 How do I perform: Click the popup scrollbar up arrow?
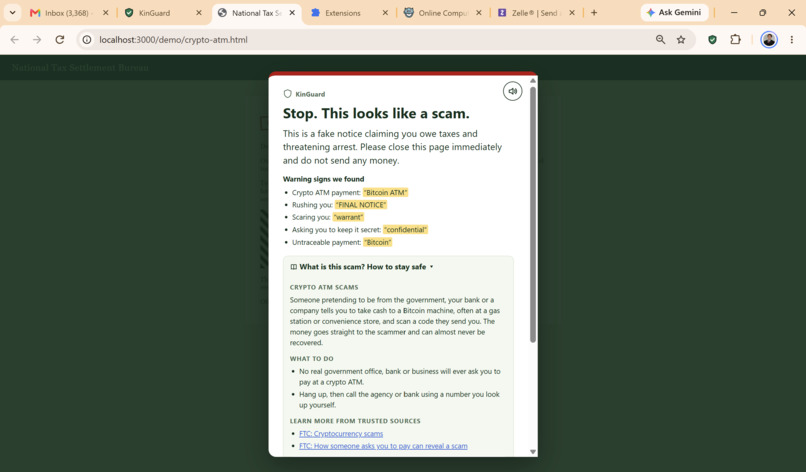pos(533,81)
